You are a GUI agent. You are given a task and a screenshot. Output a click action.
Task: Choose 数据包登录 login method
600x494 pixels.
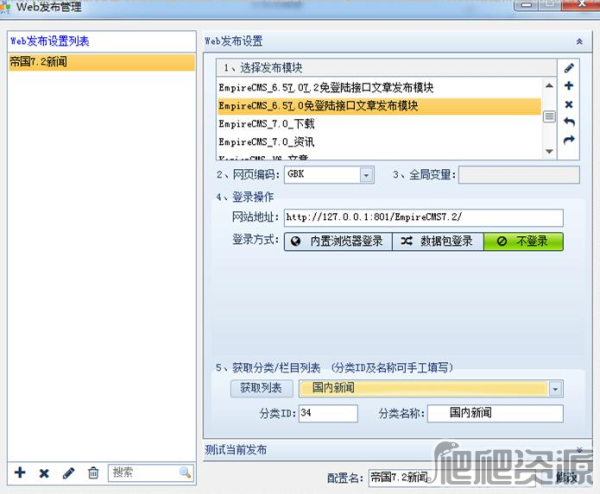[x=438, y=241]
